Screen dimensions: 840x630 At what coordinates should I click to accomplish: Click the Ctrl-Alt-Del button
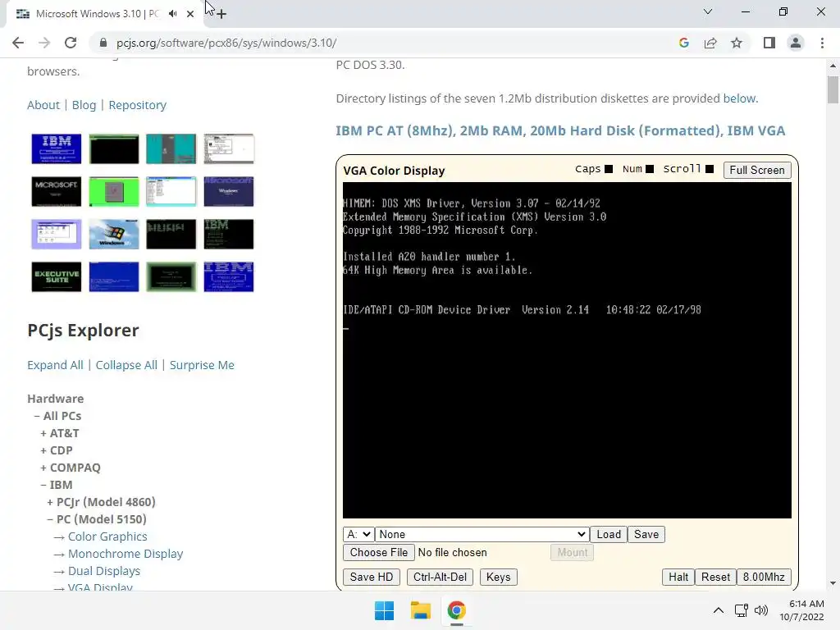tap(440, 577)
